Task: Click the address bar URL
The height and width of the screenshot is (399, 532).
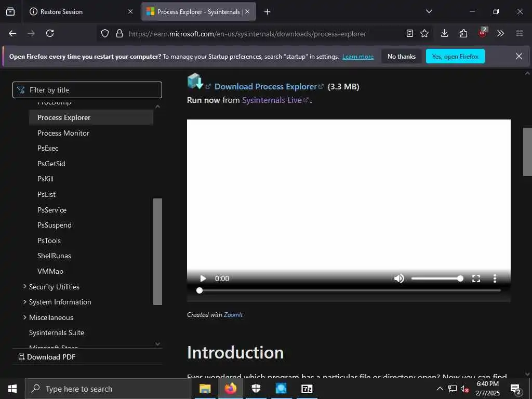Action: tap(247, 34)
